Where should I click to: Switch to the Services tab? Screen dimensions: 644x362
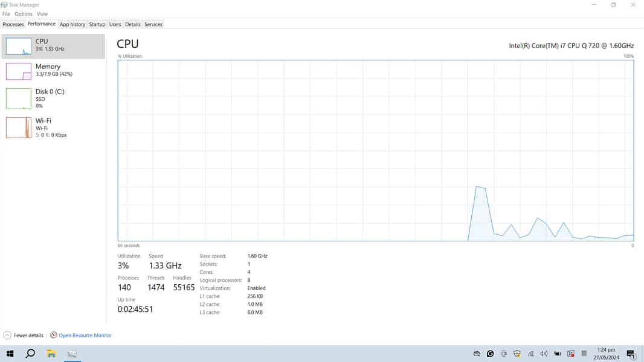point(153,25)
